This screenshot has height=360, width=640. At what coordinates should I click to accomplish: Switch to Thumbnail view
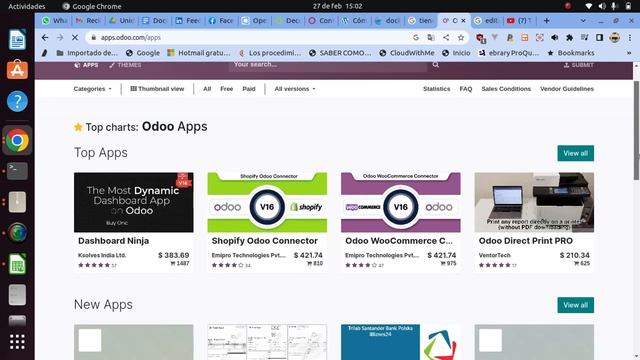[x=157, y=89]
